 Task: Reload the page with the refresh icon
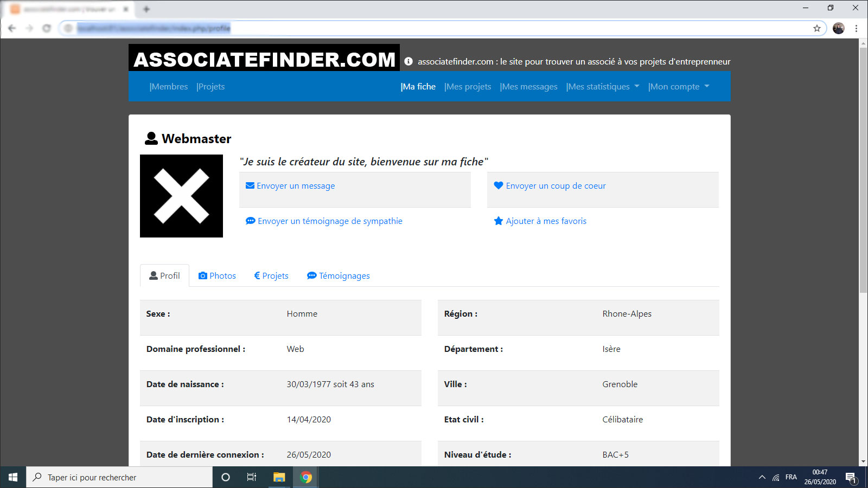pyautogui.click(x=47, y=28)
